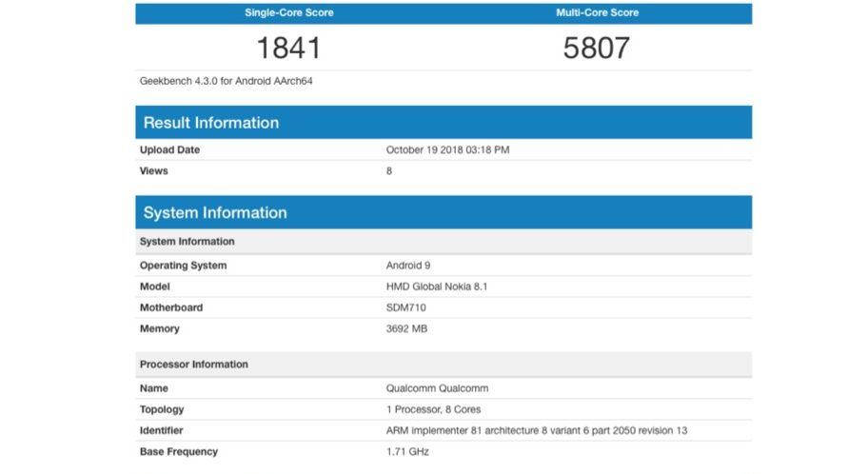Click the gray System Information sub-header row
This screenshot has height=474, width=868.
coord(444,242)
